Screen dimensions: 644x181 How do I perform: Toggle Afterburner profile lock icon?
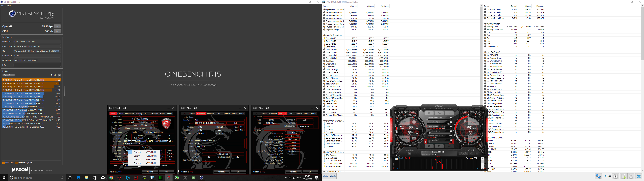click(474, 150)
